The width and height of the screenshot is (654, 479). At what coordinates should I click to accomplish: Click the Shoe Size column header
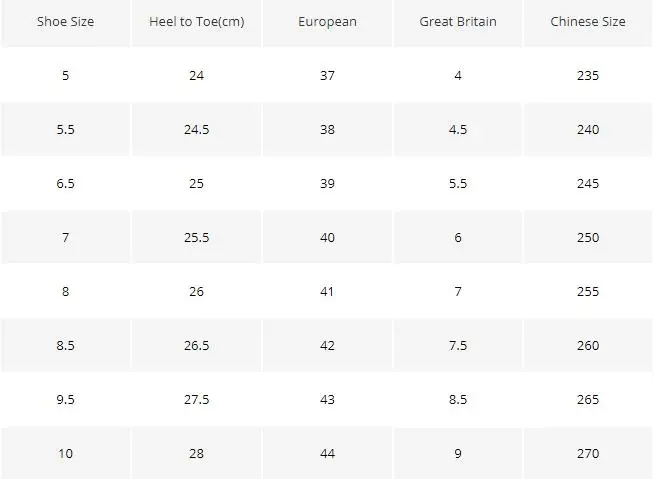click(x=65, y=22)
